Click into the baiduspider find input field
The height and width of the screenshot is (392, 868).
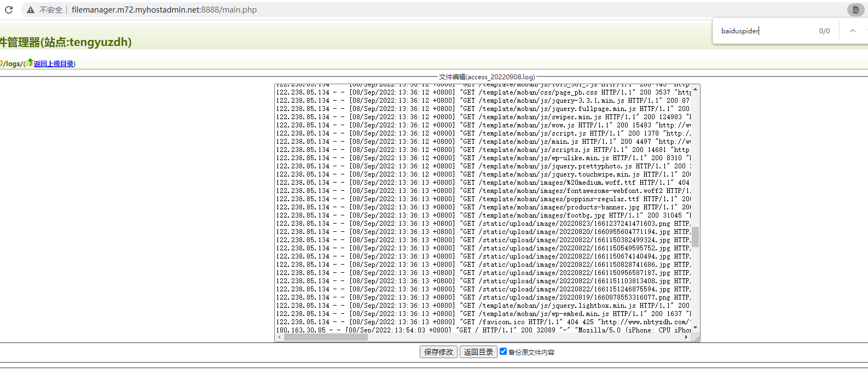(x=766, y=31)
